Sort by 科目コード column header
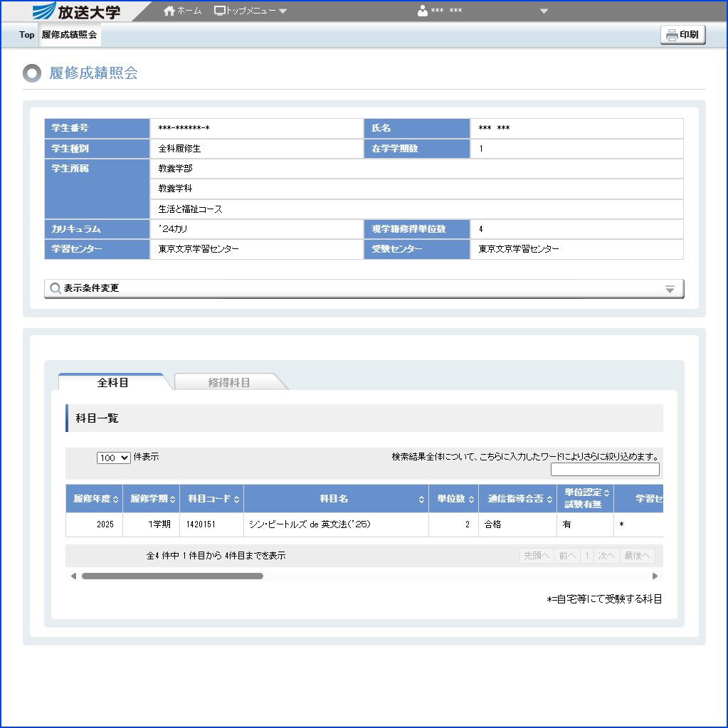Screen dimensions: 728x728 (211, 499)
